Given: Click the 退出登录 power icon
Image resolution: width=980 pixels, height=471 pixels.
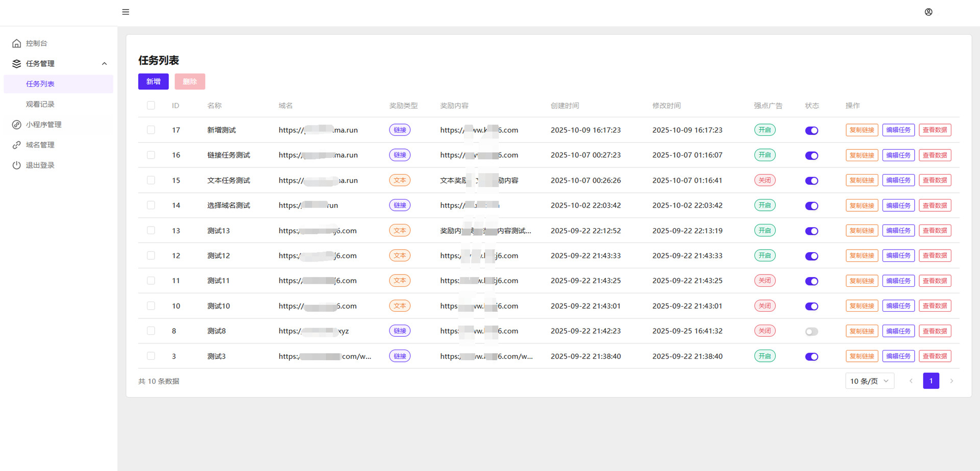Looking at the screenshot, I should 17,165.
